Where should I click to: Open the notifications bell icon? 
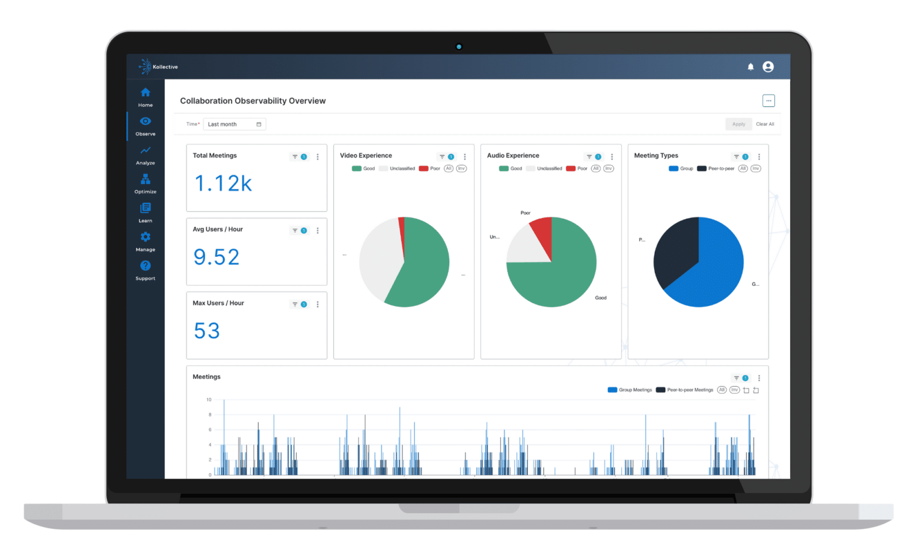click(x=751, y=66)
